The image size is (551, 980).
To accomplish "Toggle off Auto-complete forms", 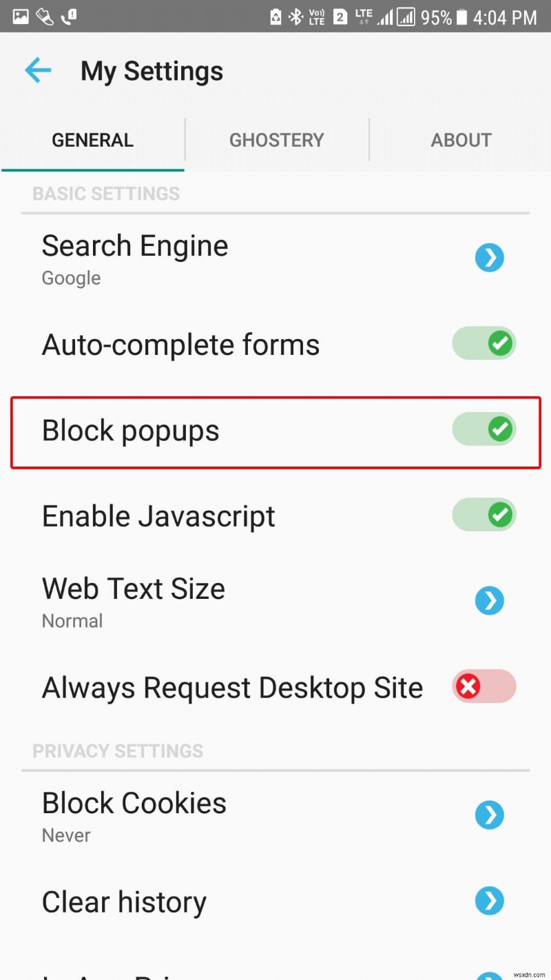I will 484,343.
